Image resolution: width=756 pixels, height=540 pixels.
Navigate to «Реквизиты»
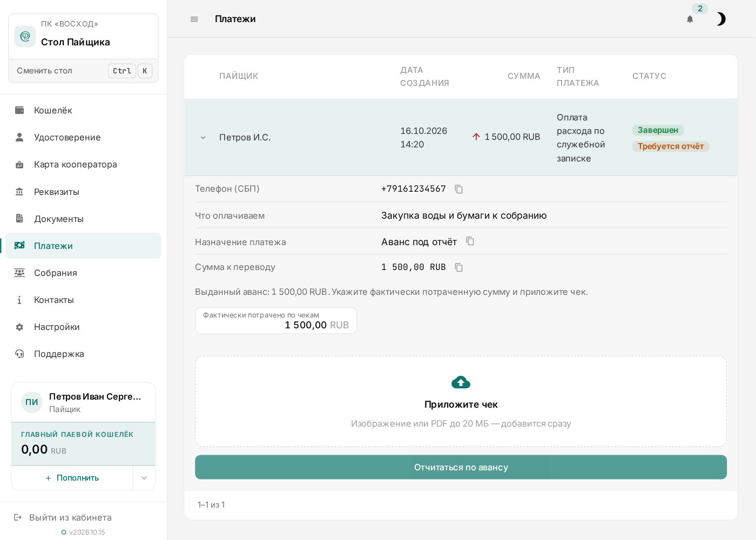[84, 192]
